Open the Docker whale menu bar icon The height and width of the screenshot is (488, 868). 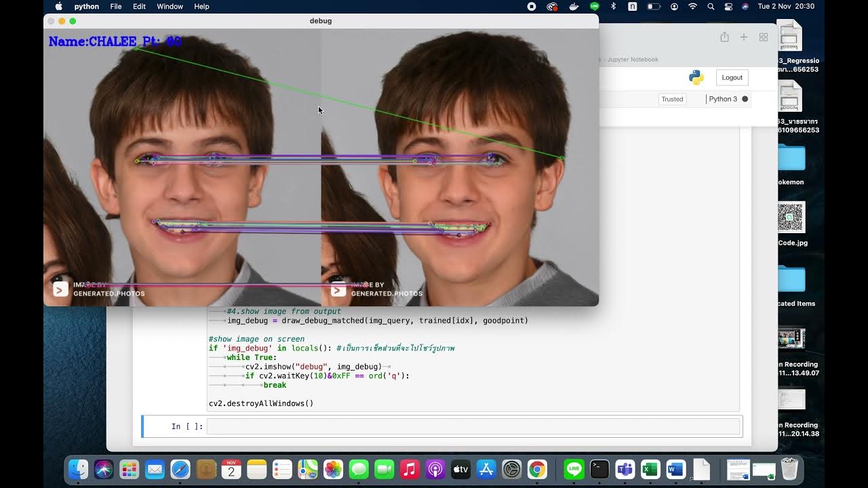coord(574,6)
